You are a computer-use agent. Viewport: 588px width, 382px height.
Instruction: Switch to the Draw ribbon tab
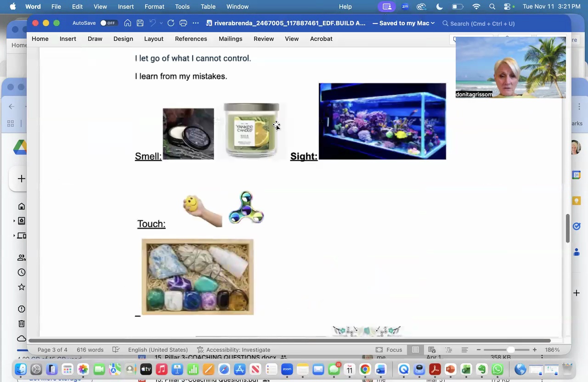tap(95, 39)
